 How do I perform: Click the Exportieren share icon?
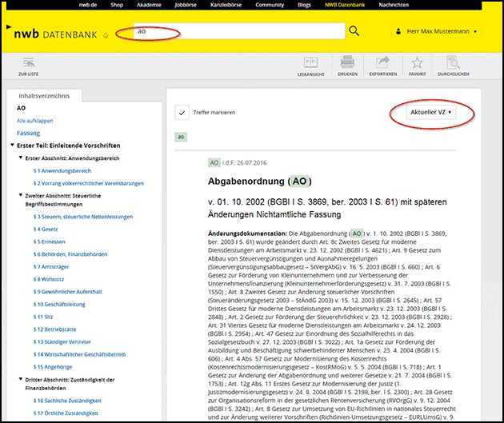[x=382, y=66]
